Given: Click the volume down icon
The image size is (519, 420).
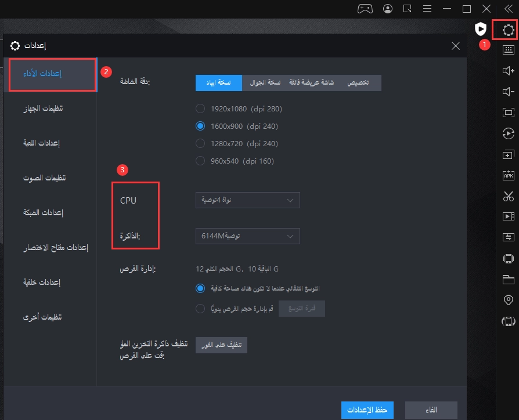Looking at the screenshot, I should click(x=508, y=92).
